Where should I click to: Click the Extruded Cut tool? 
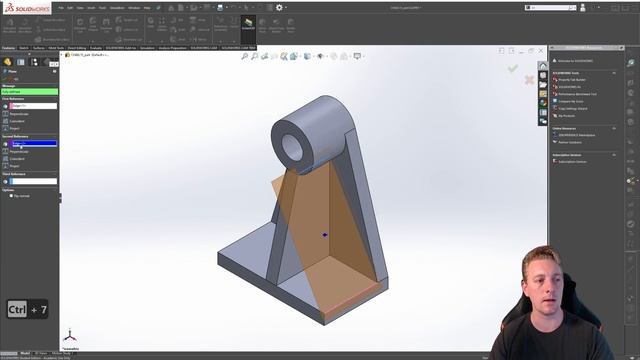pos(80,26)
